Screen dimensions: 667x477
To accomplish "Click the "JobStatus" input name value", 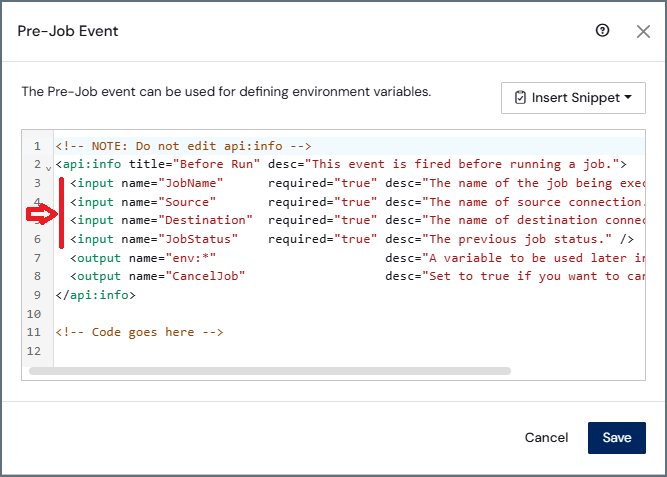I will [198, 239].
